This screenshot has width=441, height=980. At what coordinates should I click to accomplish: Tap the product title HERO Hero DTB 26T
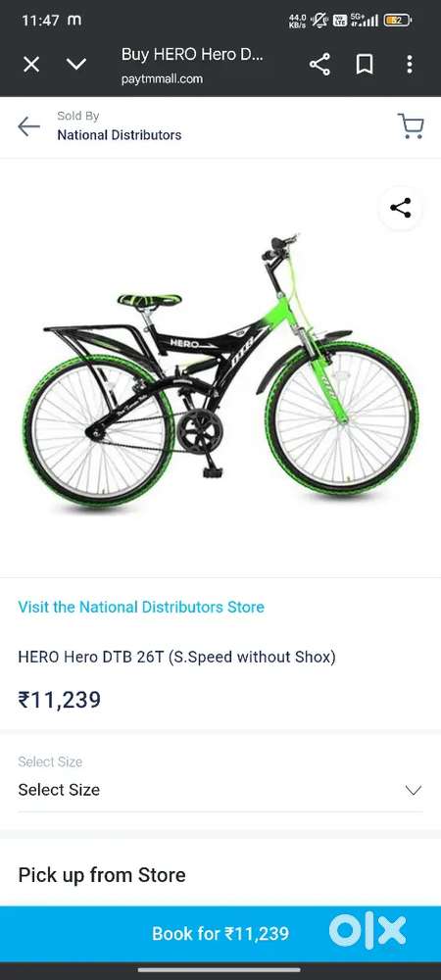tap(176, 657)
